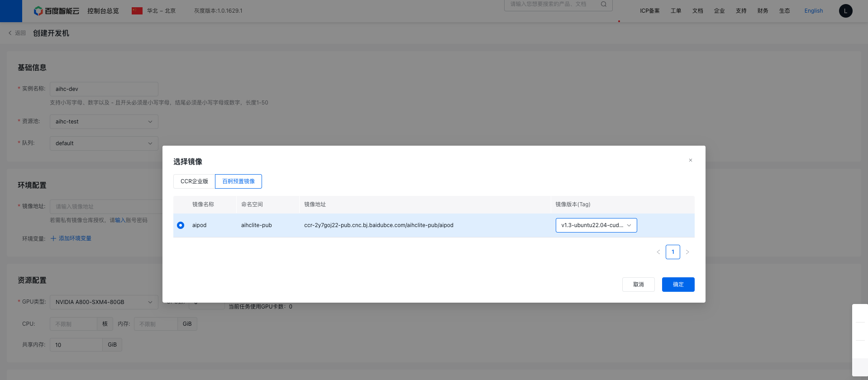Open ICP备案 in top menu

650,11
